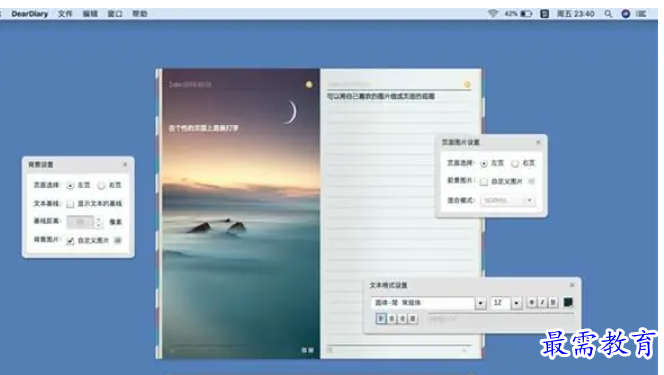The image size is (664, 375).
Task: Open the font size dropdown arrow
Action: (516, 303)
